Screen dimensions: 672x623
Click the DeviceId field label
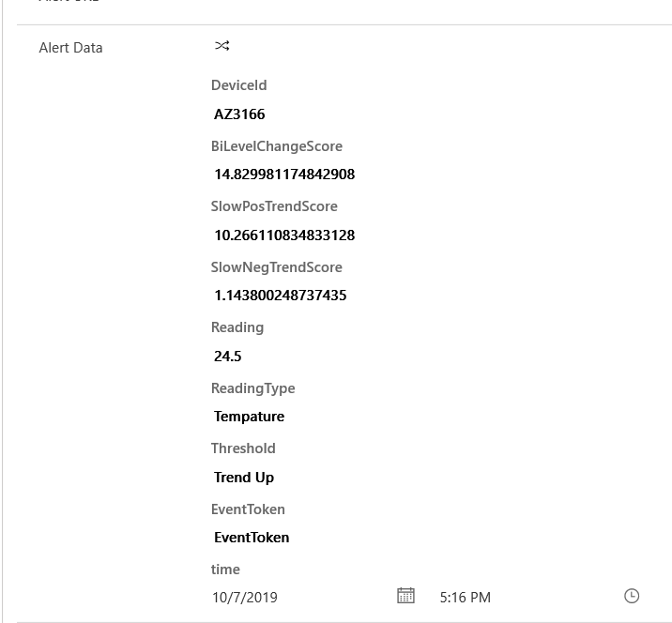[238, 85]
